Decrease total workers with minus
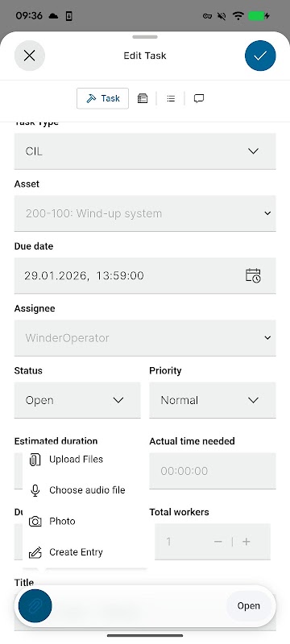Image resolution: width=290 pixels, height=644 pixels. [218, 542]
